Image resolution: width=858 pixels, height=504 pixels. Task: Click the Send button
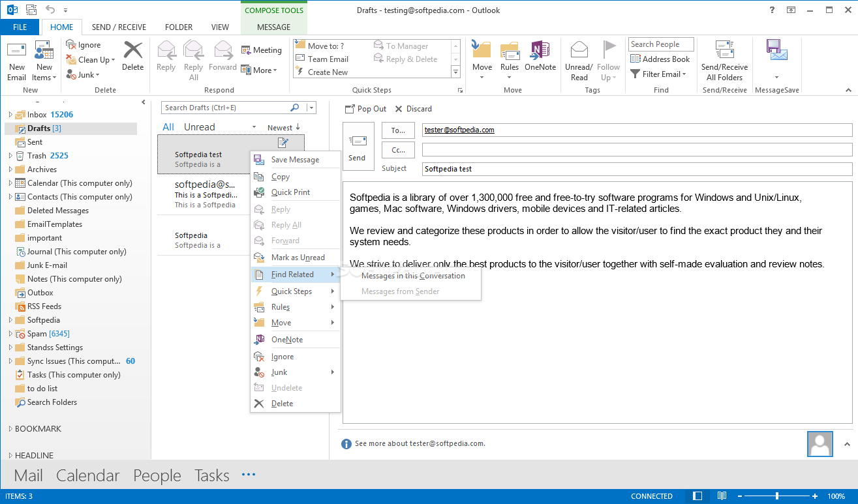tap(358, 147)
